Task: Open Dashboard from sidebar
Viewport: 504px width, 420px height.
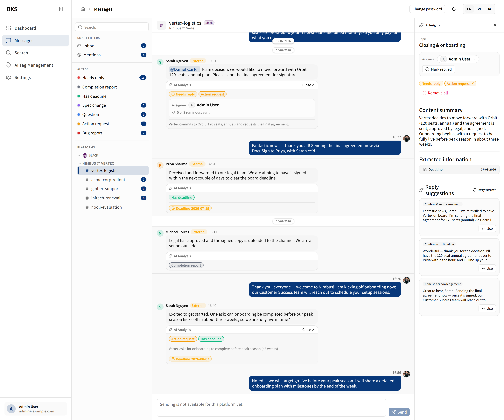Action: point(36,28)
